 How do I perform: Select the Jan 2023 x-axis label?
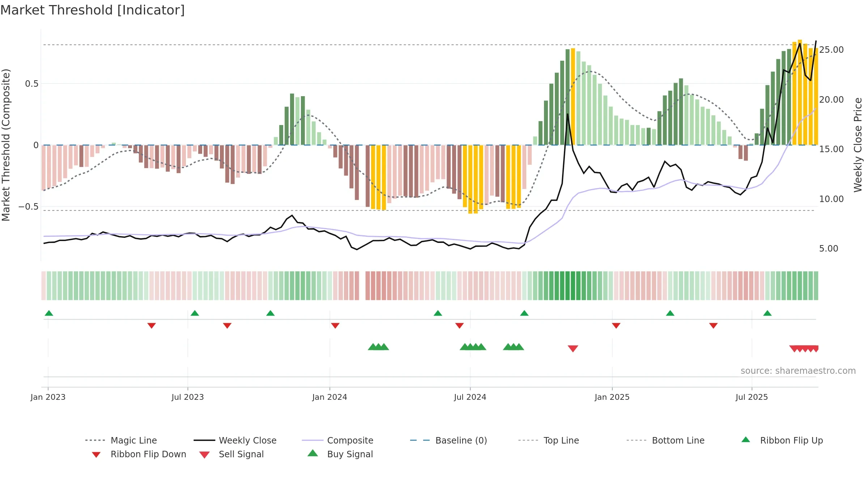click(48, 397)
